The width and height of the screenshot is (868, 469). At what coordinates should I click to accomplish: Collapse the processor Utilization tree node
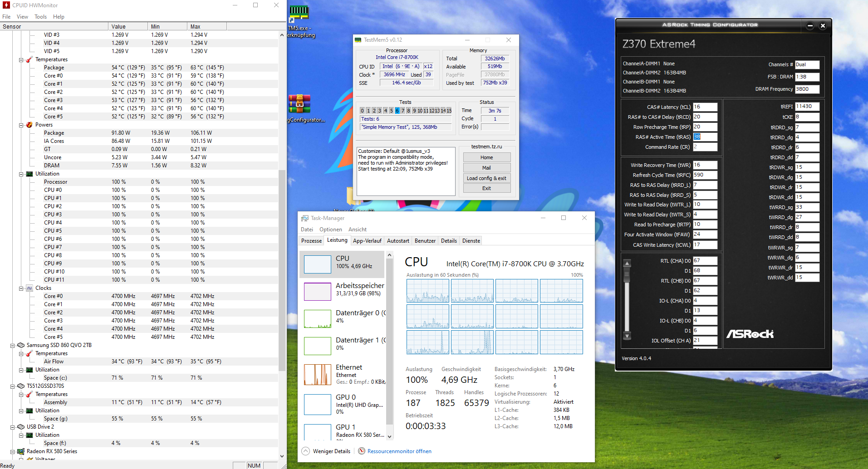click(x=21, y=174)
